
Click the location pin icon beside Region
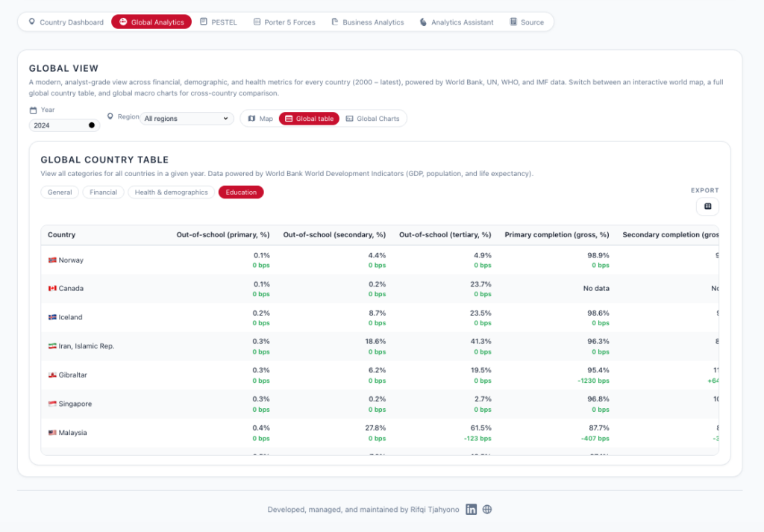pyautogui.click(x=110, y=116)
